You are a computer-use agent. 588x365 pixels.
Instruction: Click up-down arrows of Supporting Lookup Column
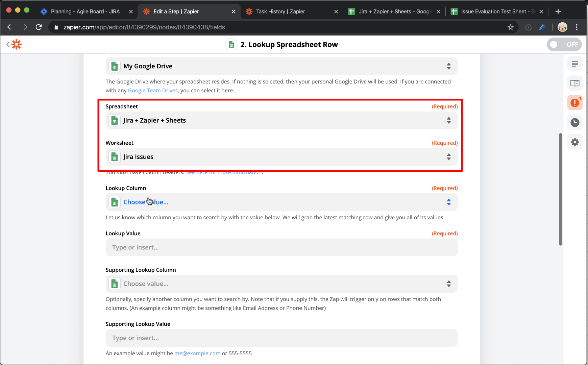click(x=449, y=284)
